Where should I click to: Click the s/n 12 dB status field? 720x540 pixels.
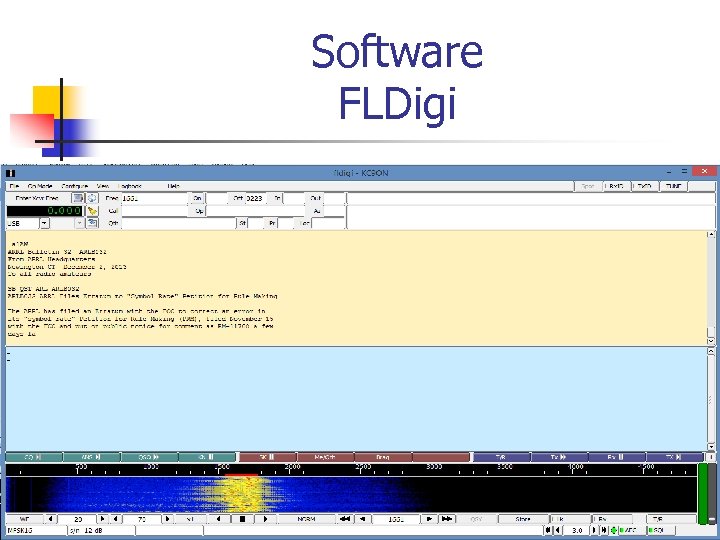pyautogui.click(x=101, y=530)
